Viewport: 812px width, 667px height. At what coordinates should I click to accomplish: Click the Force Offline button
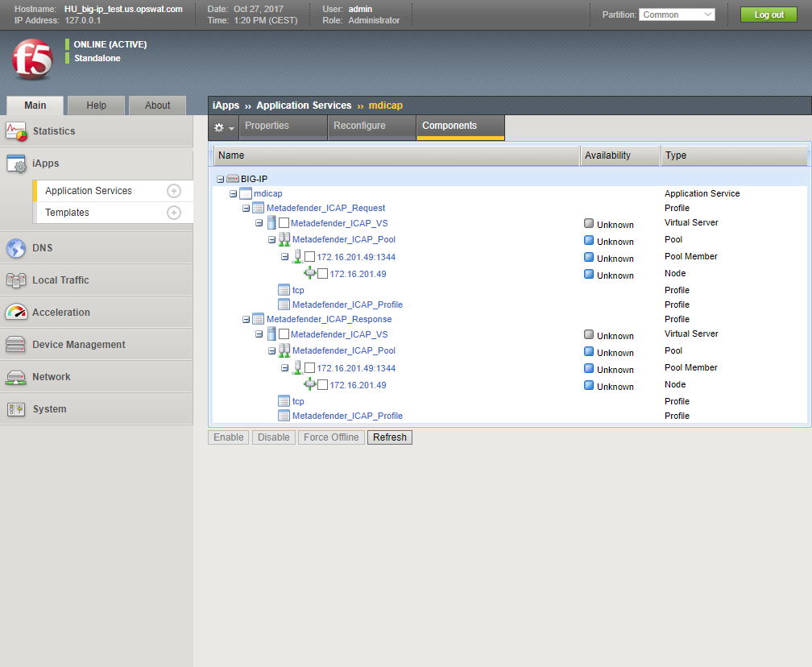(331, 437)
